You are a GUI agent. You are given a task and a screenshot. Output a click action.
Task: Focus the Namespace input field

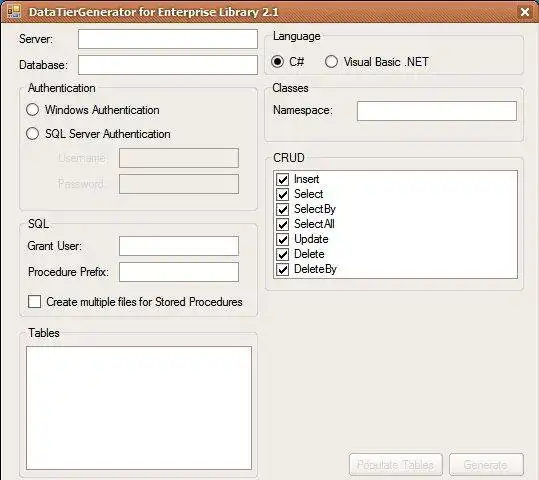(x=437, y=111)
